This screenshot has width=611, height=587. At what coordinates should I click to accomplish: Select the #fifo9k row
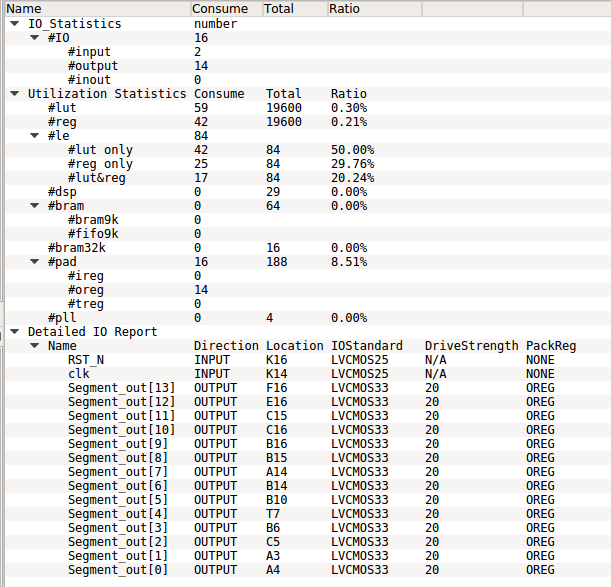pyautogui.click(x=308, y=234)
